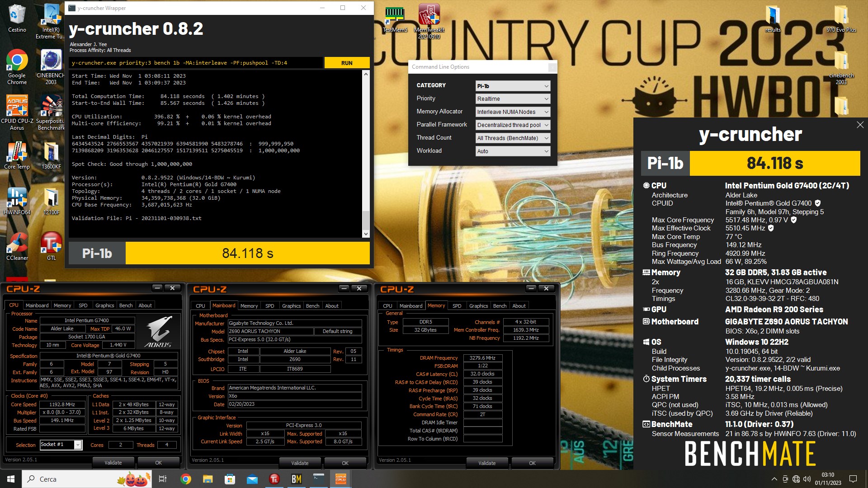This screenshot has width=868, height=488.
Task: Open Chrome from the taskbar
Action: (185, 479)
